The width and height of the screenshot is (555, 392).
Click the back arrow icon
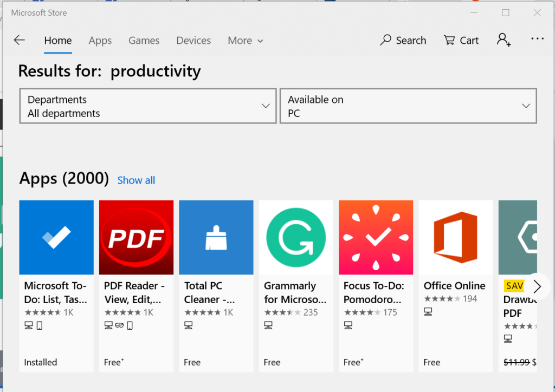[20, 40]
